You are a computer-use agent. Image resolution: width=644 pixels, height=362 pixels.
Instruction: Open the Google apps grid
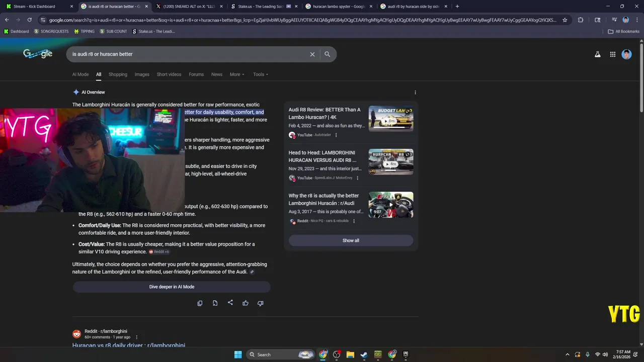[613, 54]
